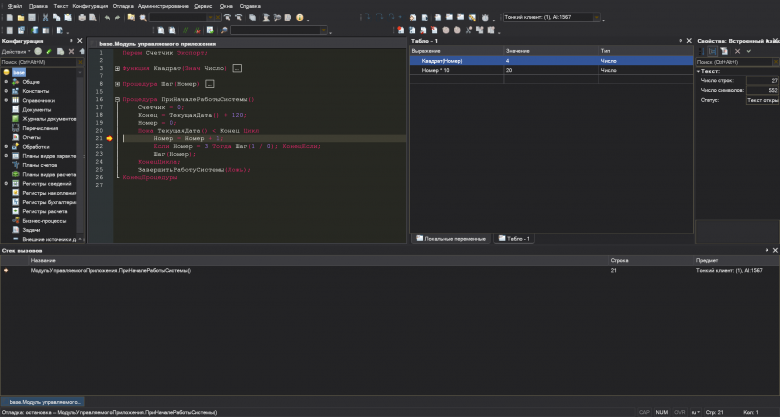Open the top toolbar search combo box dropdown
The image size is (780, 417).
(210, 17)
